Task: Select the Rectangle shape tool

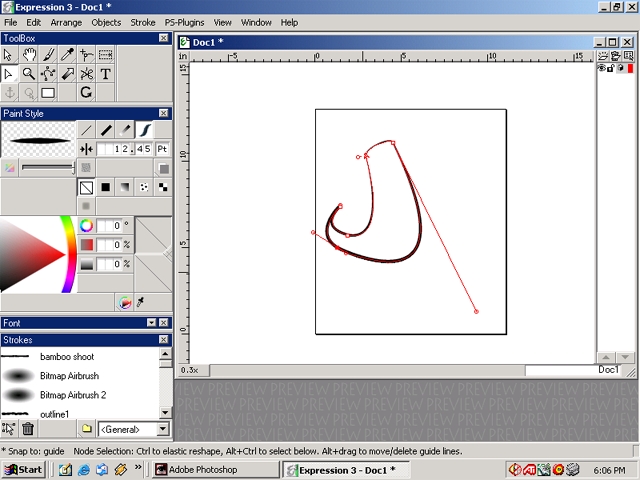Action: (x=48, y=93)
